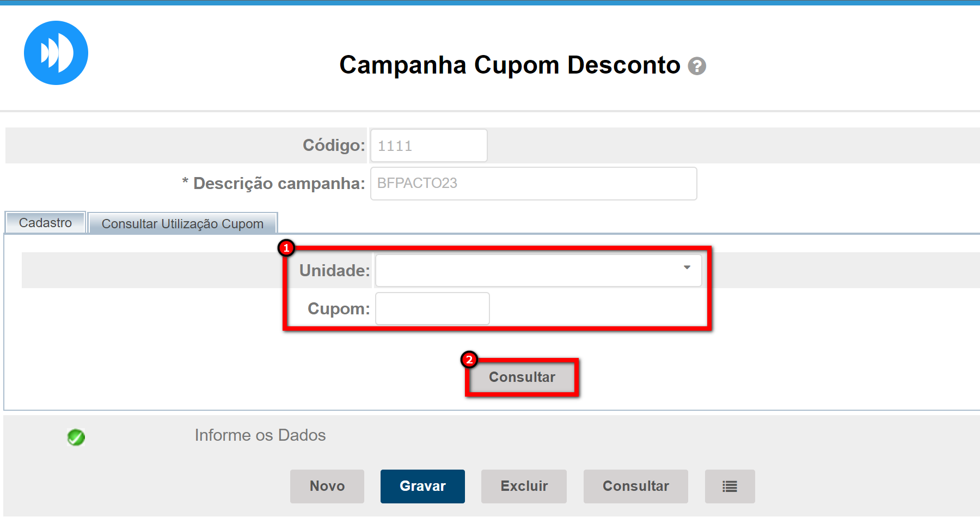Image resolution: width=980 pixels, height=517 pixels.
Task: Select the Consultar Utilização Cupom tab
Action: [x=182, y=224]
